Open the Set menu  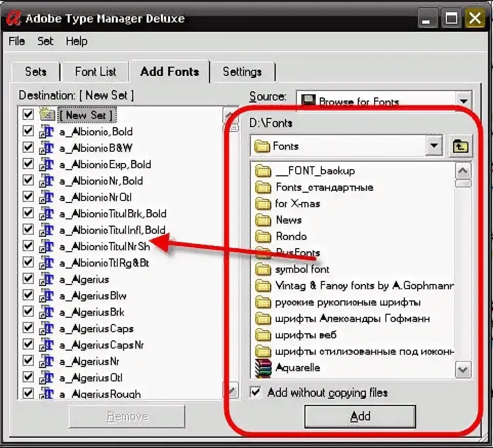click(45, 41)
